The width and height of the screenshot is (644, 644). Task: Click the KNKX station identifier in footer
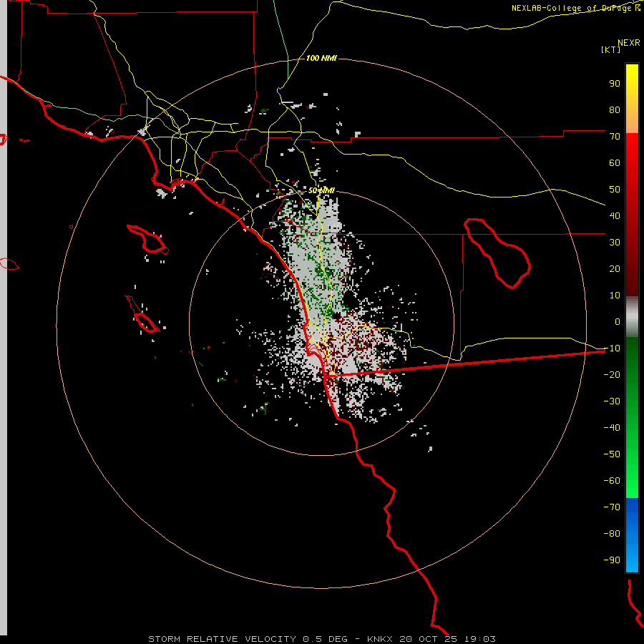pyautogui.click(x=379, y=639)
